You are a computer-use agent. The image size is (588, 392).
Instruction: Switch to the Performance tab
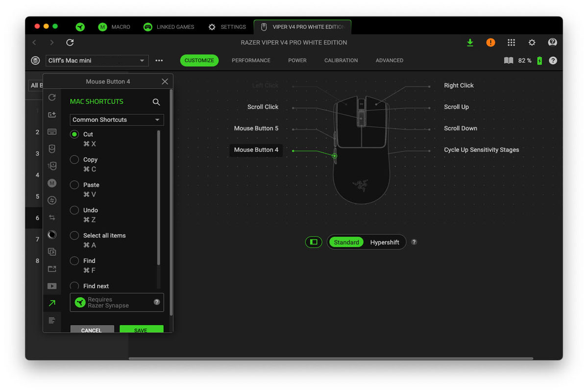251,60
